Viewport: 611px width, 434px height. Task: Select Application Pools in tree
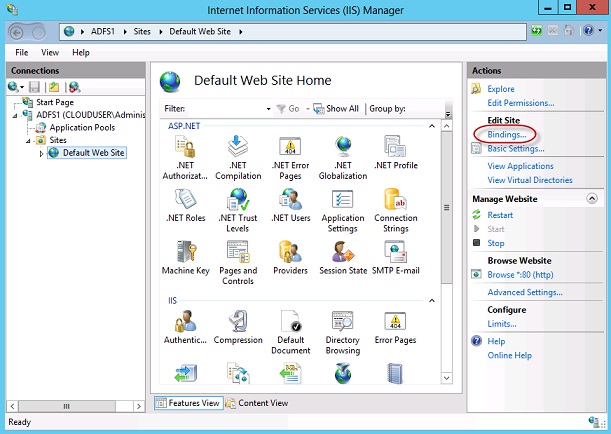tap(82, 127)
